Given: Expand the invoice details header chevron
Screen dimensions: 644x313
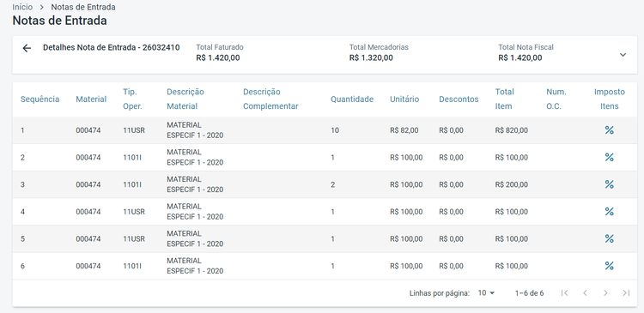Looking at the screenshot, I should coord(623,55).
